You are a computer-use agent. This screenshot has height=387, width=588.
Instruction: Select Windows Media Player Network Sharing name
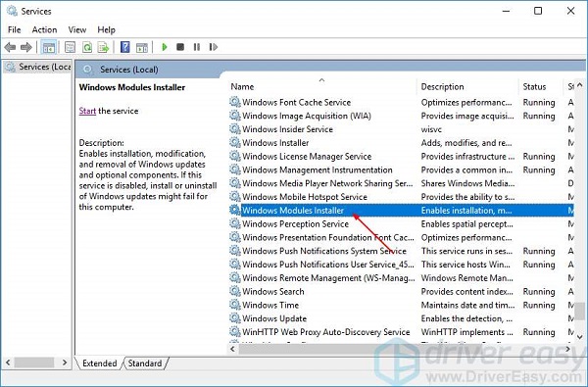tap(327, 183)
